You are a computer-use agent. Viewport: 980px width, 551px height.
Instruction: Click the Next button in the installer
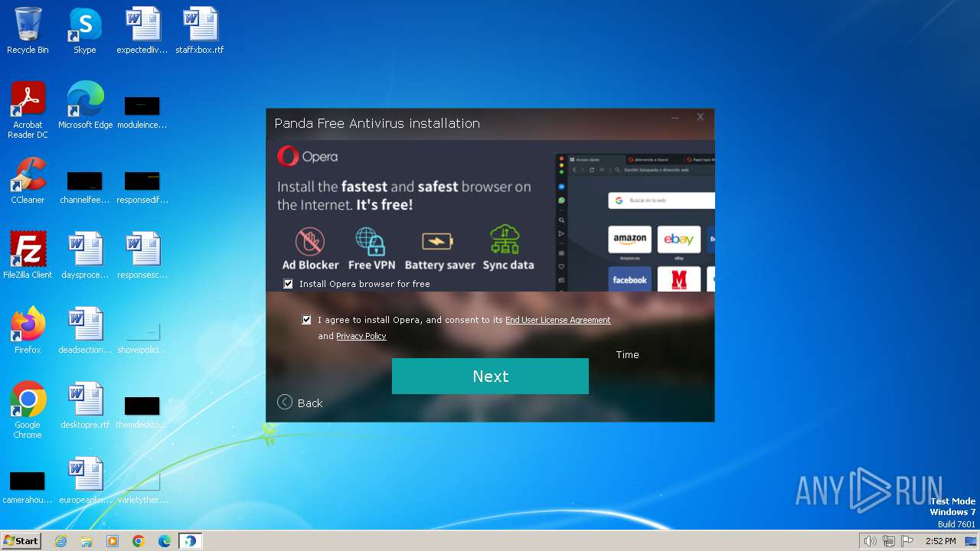490,376
